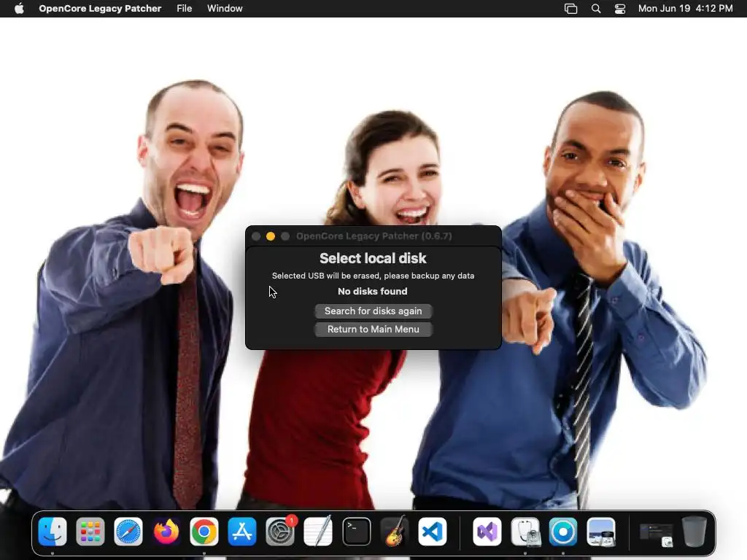Launch GarageBand from the Dock
The height and width of the screenshot is (560, 747).
pos(395,532)
